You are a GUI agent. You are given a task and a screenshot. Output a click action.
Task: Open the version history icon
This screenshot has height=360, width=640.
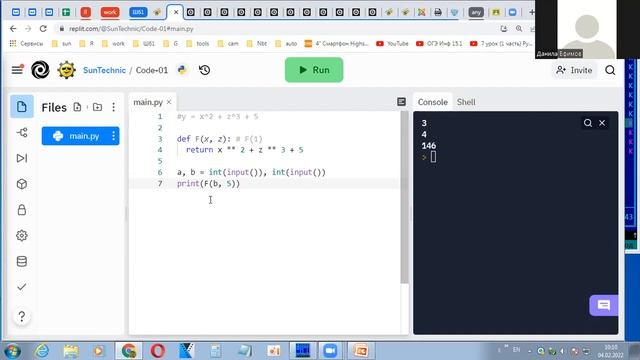point(204,70)
